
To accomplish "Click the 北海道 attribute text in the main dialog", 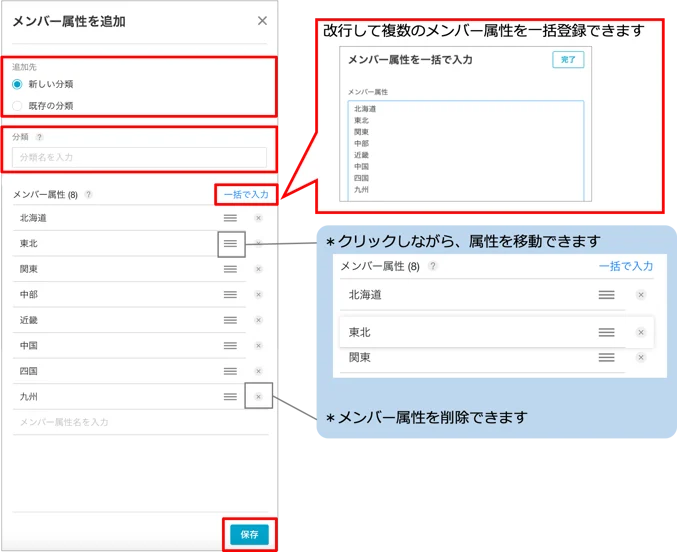I will (33, 218).
